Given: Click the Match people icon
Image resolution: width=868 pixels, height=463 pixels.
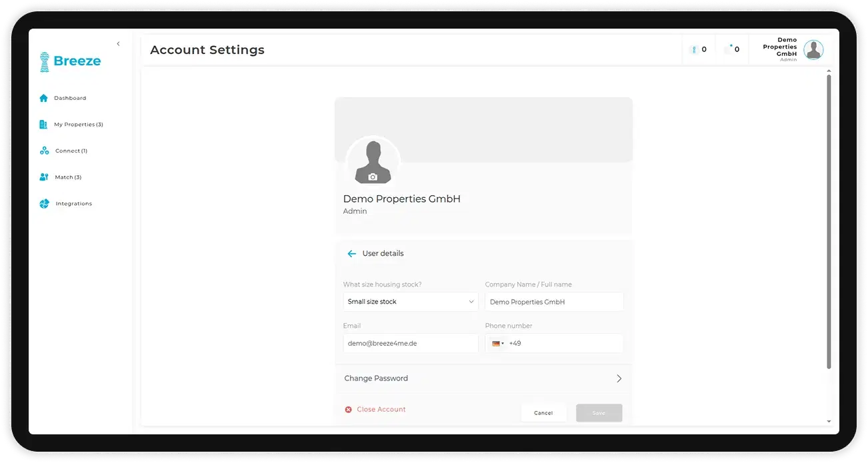Looking at the screenshot, I should (x=44, y=177).
